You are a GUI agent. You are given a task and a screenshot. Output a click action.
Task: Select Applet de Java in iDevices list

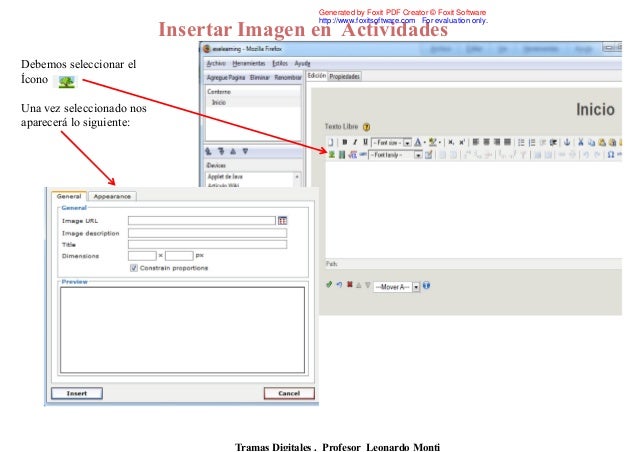(x=225, y=177)
